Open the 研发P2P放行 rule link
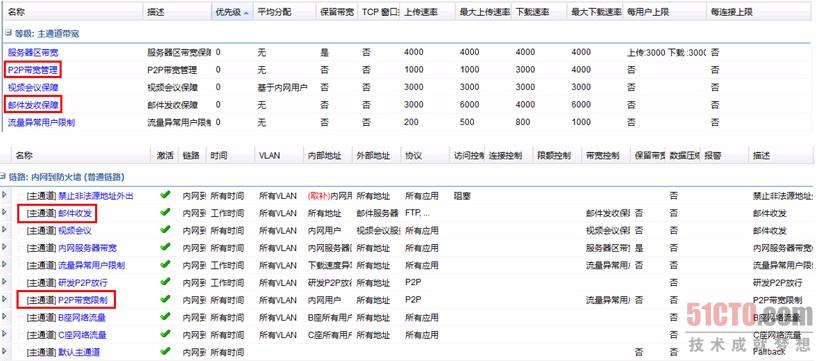Viewport: 820px width, 361px height. pyautogui.click(x=83, y=283)
